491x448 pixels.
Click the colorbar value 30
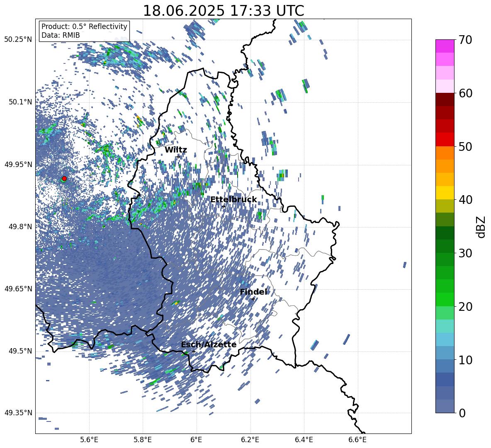[465, 253]
